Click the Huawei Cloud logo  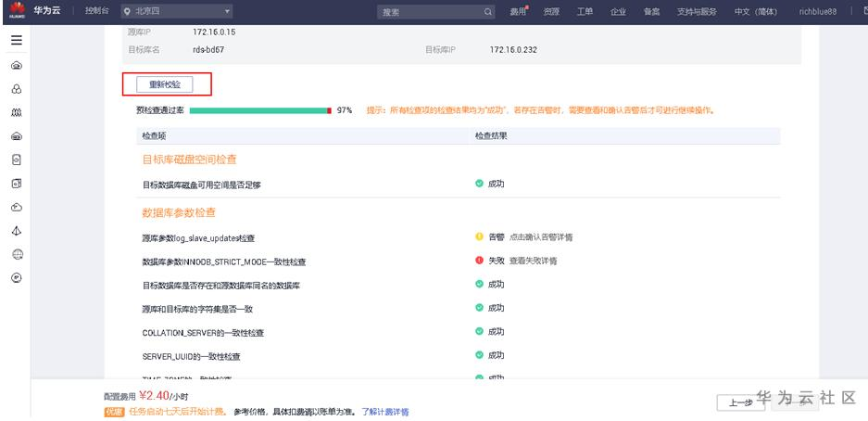tap(17, 11)
